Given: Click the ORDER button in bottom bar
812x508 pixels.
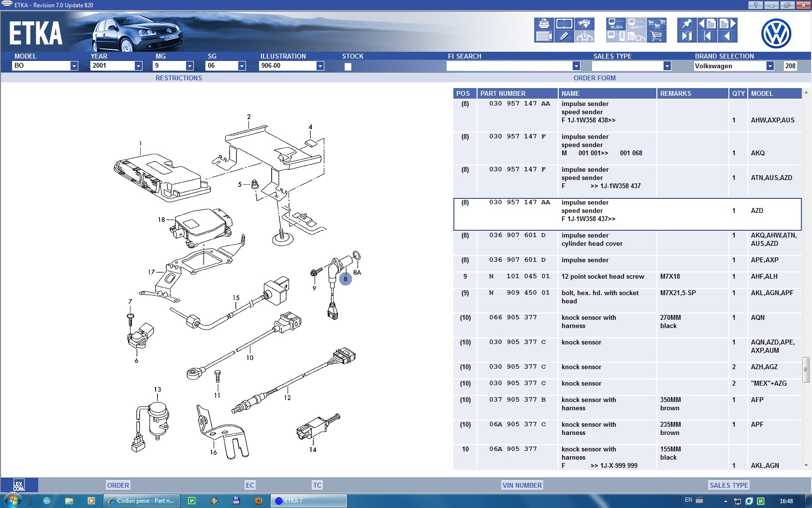Looking at the screenshot, I should [118, 485].
